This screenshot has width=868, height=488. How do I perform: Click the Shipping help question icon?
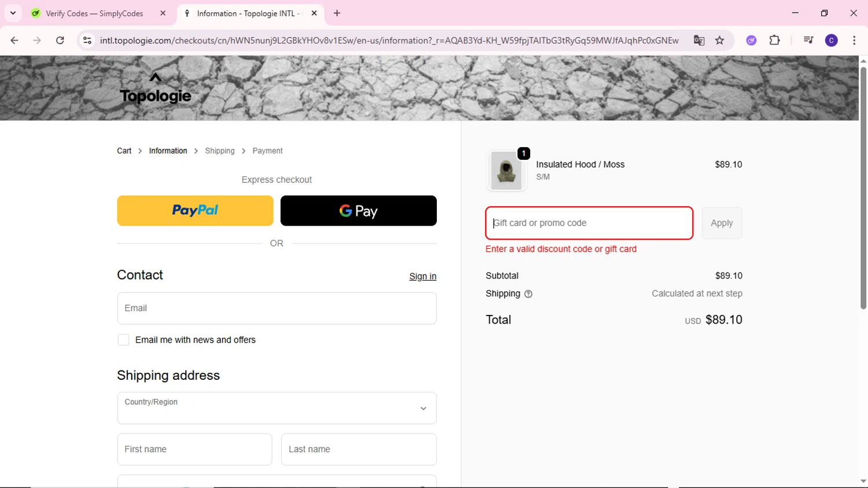click(x=528, y=294)
